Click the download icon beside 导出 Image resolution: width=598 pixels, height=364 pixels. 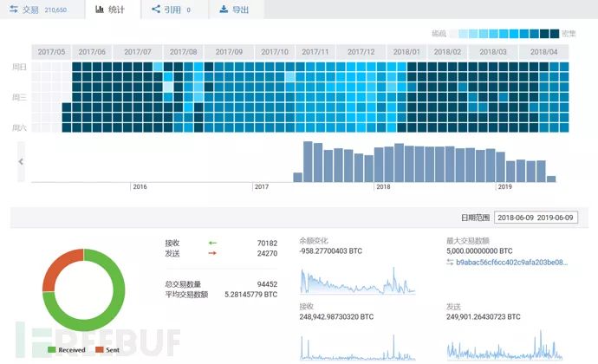(224, 10)
